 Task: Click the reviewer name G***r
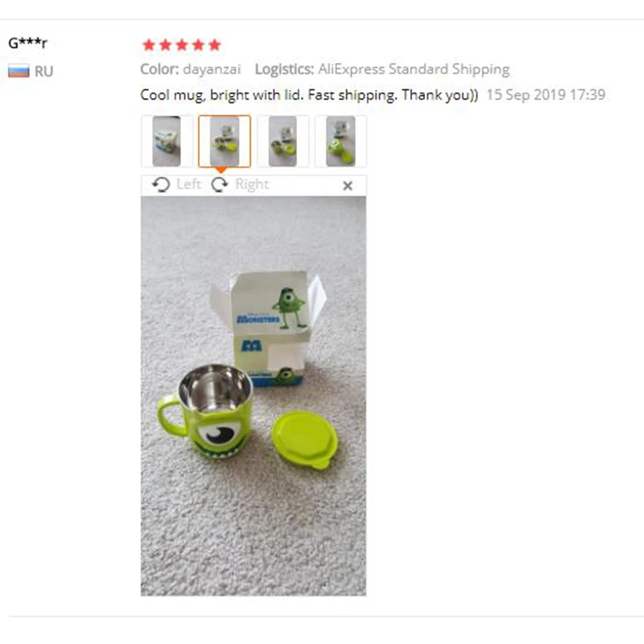click(x=28, y=43)
